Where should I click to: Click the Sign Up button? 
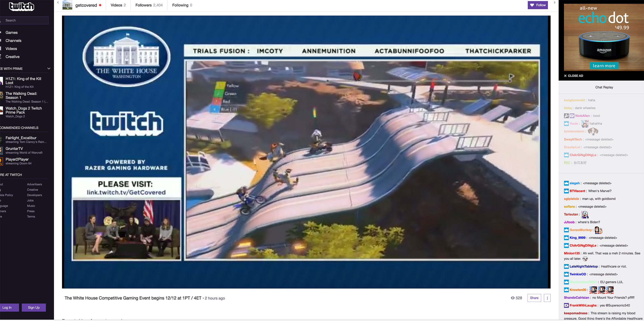coord(34,308)
